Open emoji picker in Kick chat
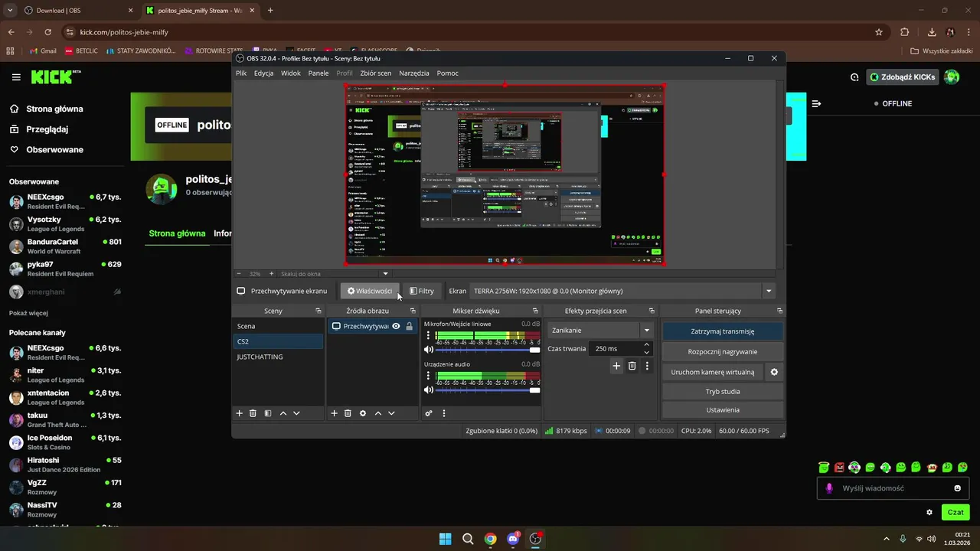Image resolution: width=980 pixels, height=551 pixels. pos(957,488)
